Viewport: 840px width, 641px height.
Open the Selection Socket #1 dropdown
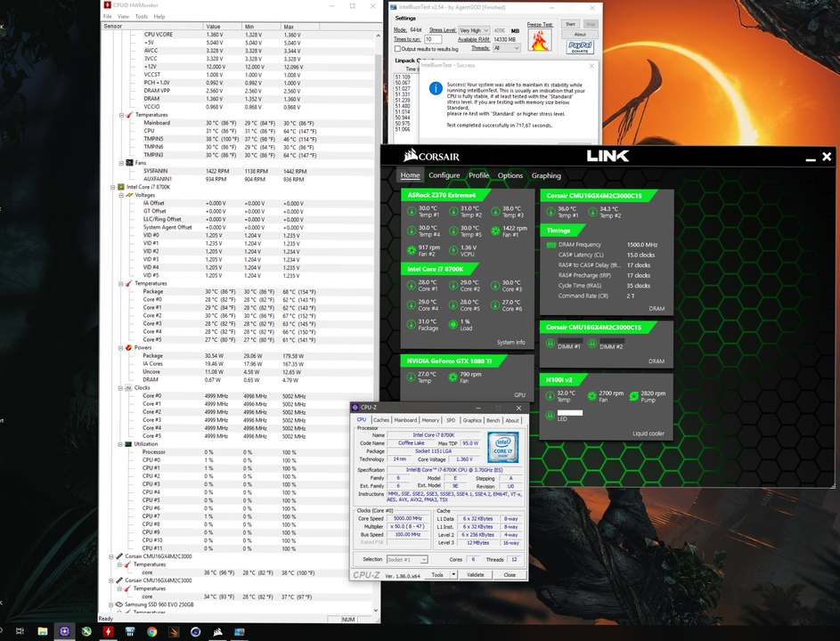[x=407, y=560]
